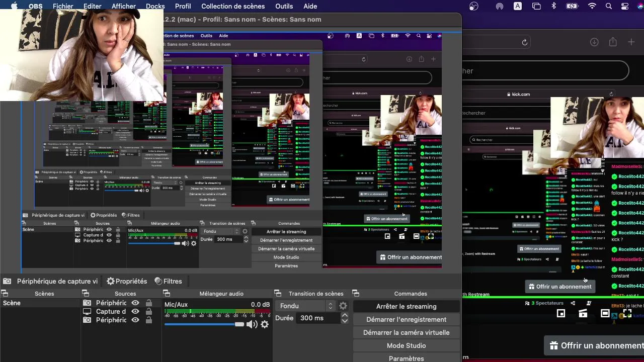Viewport: 644px width, 362px height.
Task: Open Mic/Aux audio settings gear
Action: [265, 324]
